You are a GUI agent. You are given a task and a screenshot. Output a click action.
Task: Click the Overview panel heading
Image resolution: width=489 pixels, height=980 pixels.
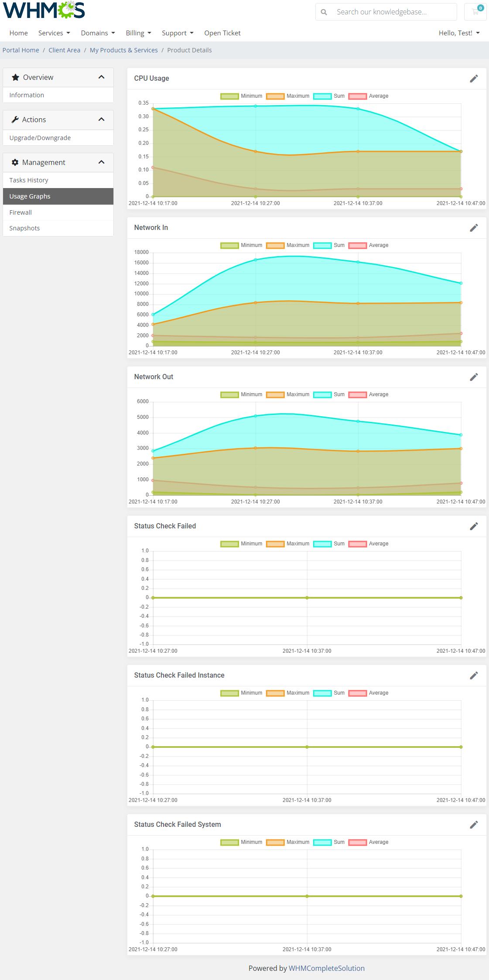(58, 77)
